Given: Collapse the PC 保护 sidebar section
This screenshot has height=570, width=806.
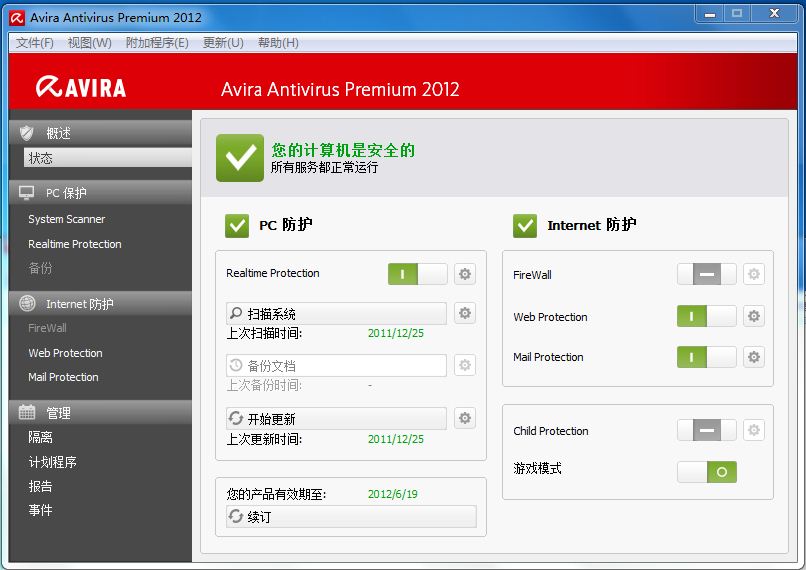Looking at the screenshot, I should click(x=100, y=193).
